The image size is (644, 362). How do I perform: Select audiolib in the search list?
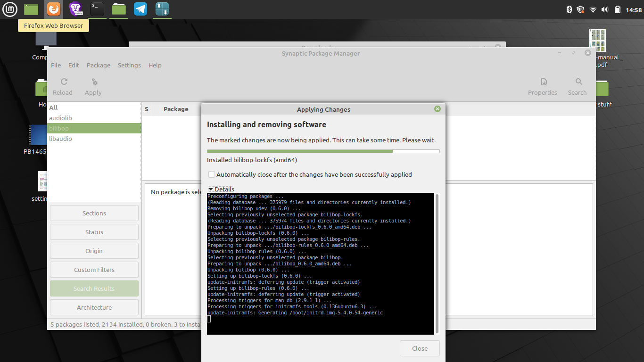pos(60,118)
